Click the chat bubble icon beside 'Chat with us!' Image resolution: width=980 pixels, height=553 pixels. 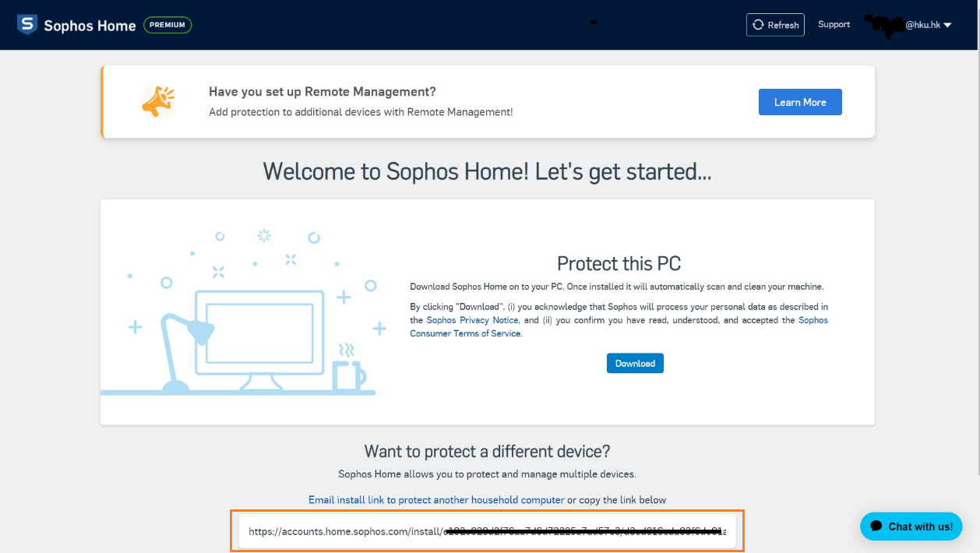(877, 527)
